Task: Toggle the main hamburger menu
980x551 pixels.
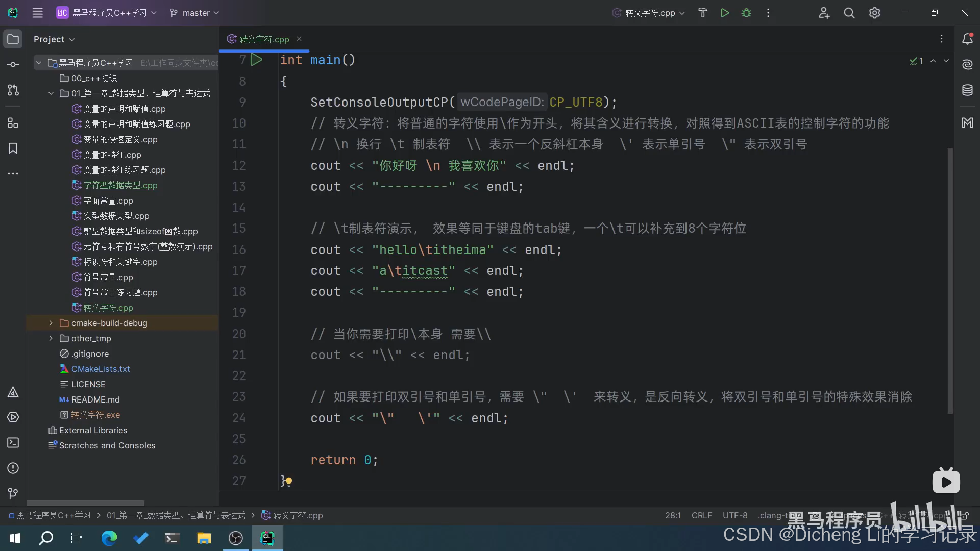Action: click(38, 13)
